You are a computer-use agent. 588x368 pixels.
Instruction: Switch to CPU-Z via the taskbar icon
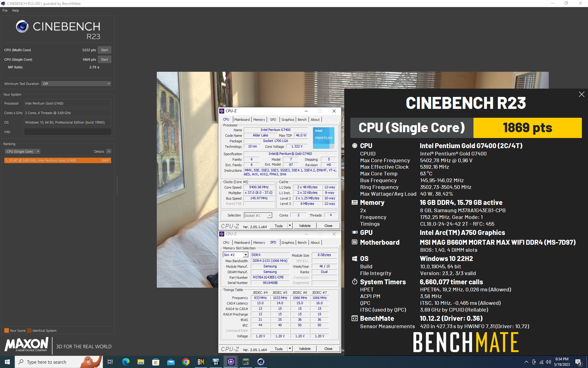coord(231,362)
